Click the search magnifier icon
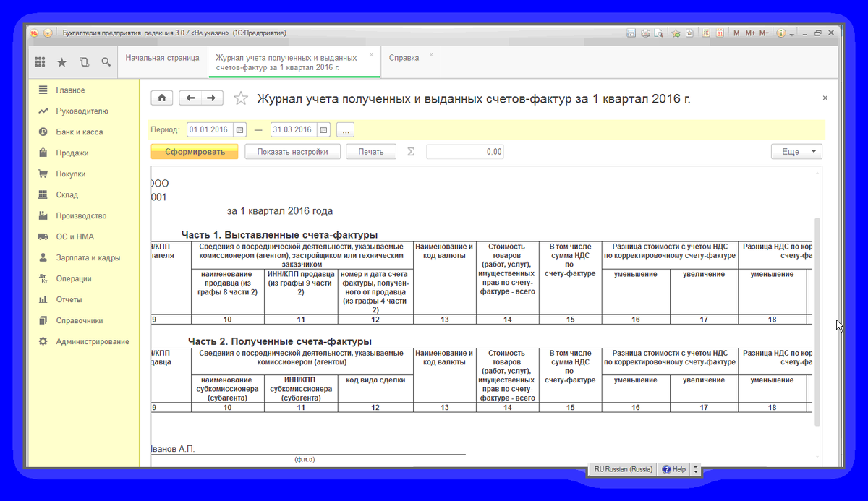This screenshot has width=868, height=501. pos(106,62)
